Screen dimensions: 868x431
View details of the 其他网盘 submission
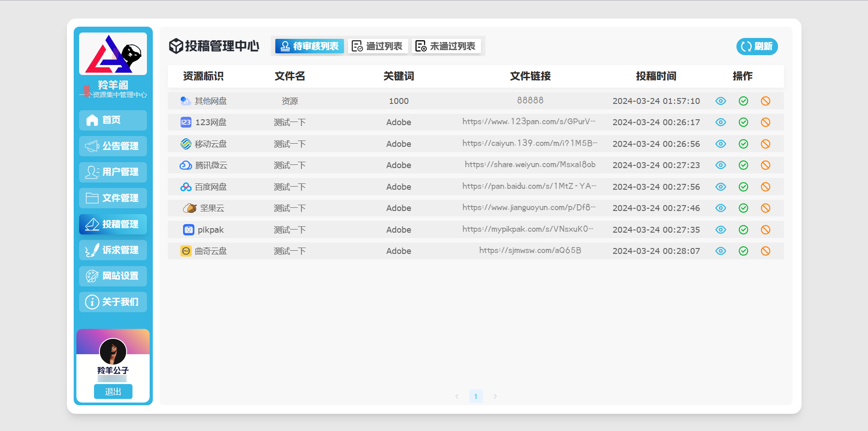pos(721,101)
